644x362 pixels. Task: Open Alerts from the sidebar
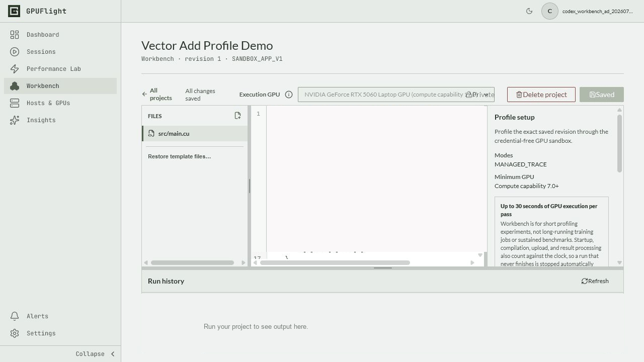pyautogui.click(x=60, y=316)
